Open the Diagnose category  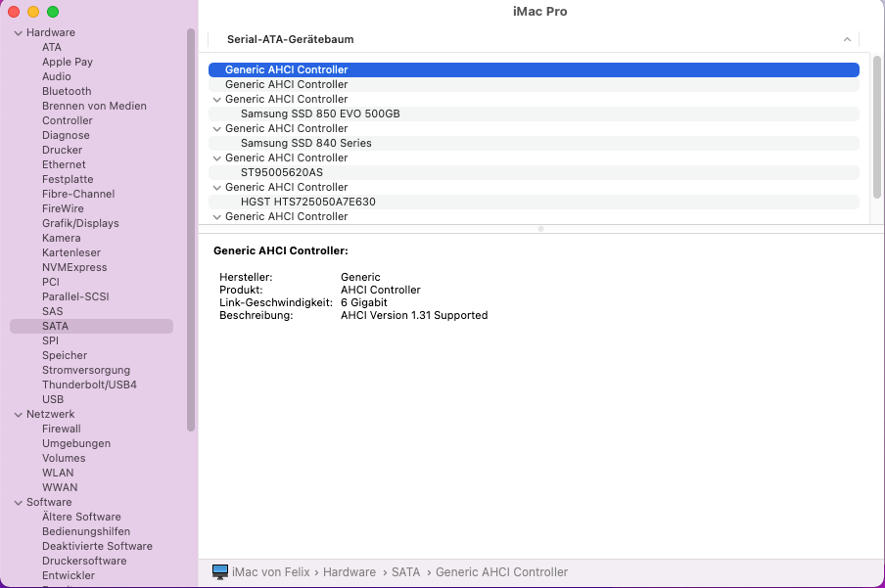click(66, 135)
